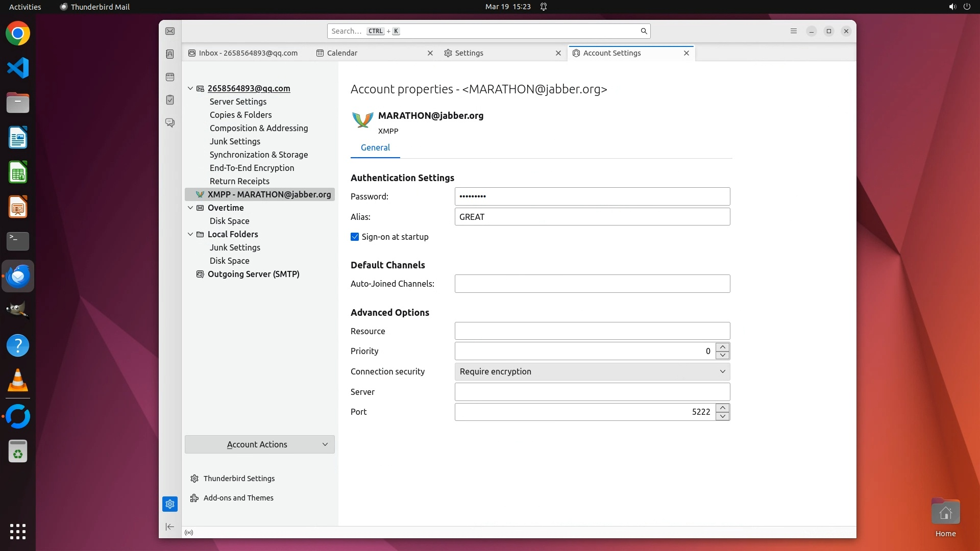Collapse the spaces toolbar arrow icon

coord(170,527)
